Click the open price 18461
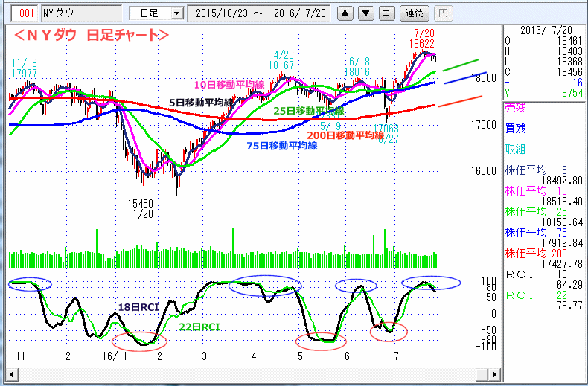The height and width of the screenshot is (386, 588). (569, 41)
